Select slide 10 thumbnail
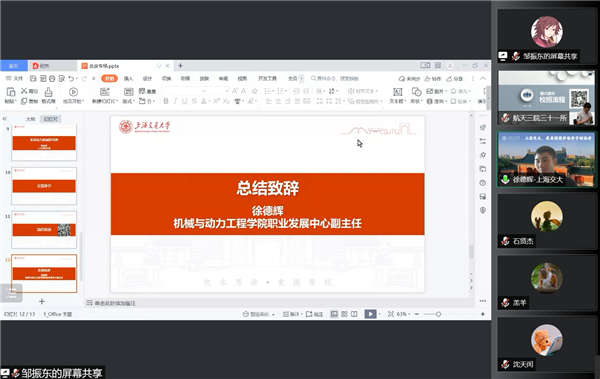 coord(44,186)
